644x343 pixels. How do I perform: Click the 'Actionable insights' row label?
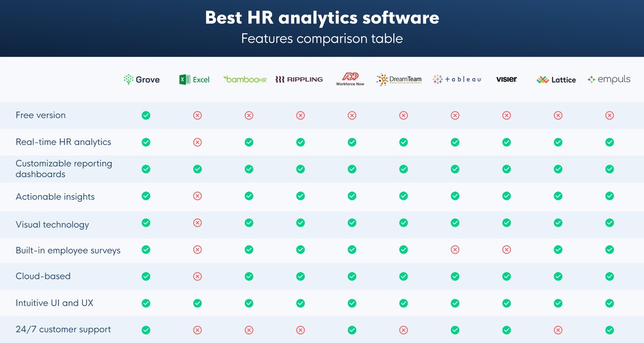click(x=55, y=197)
